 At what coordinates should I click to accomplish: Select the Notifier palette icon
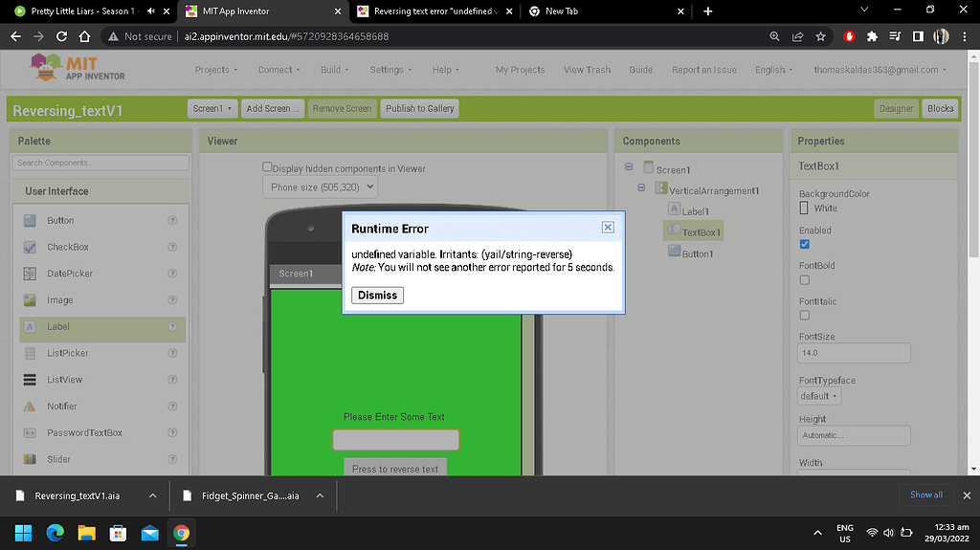[x=30, y=407]
